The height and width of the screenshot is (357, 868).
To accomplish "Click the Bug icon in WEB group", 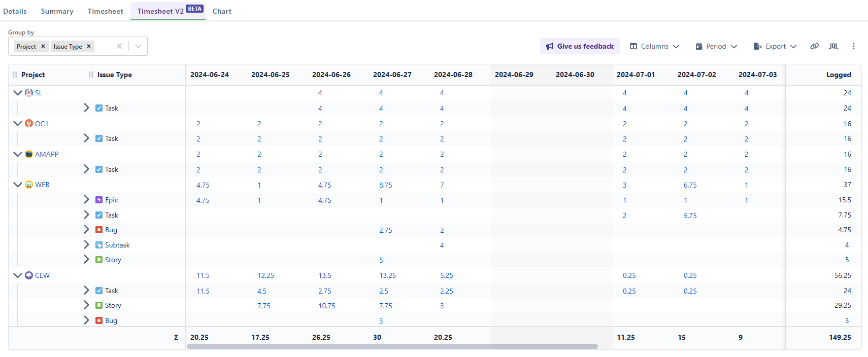I will click(99, 230).
